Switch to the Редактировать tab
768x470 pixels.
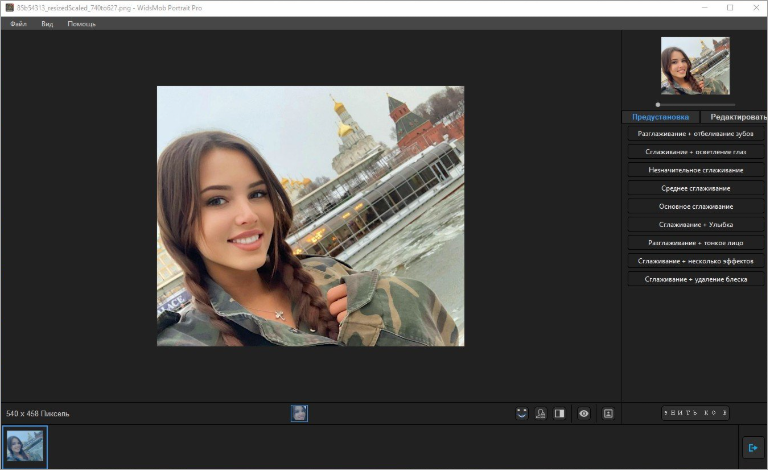point(735,117)
